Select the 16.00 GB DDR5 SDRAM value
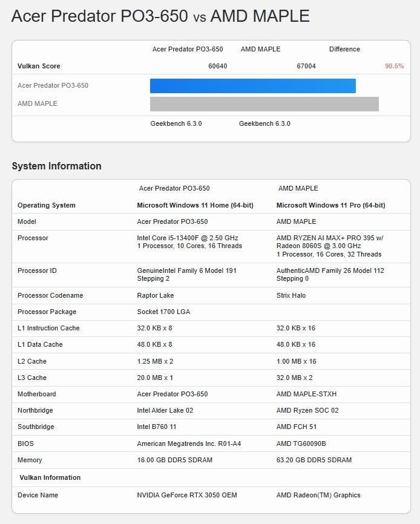This screenshot has height=524, width=420. [x=175, y=460]
